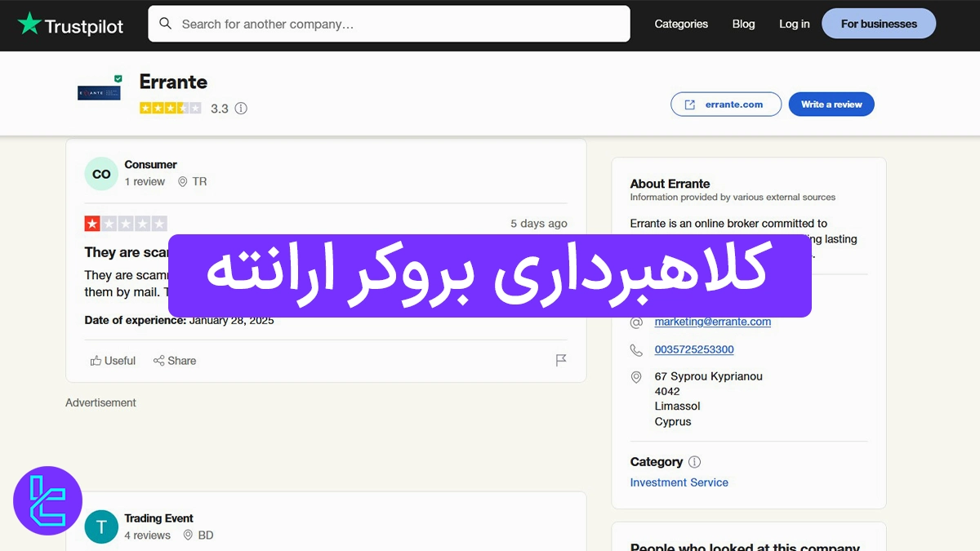Click the thumbs-up Useful icon on the review
Viewport: 980px width, 551px height.
point(97,360)
